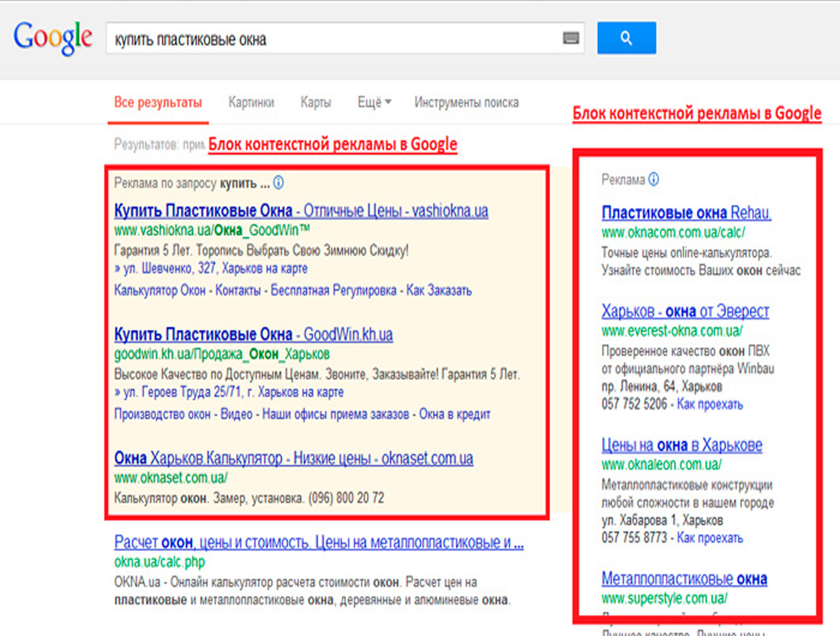Open 'Купить Пластиковые Окна - GoodWin.kh.ua' ad
Screen dimensions: 840x636
tap(253, 335)
